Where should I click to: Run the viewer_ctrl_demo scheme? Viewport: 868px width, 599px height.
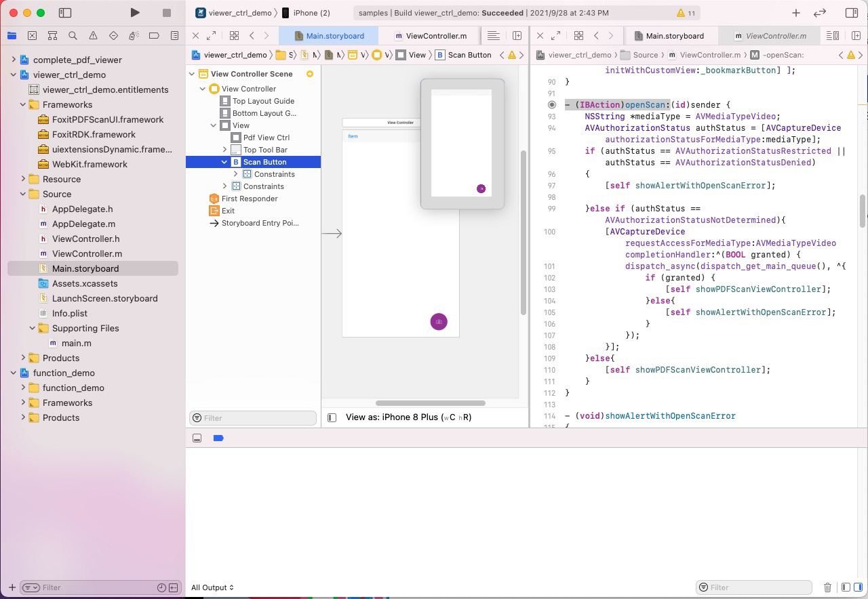[x=134, y=12]
